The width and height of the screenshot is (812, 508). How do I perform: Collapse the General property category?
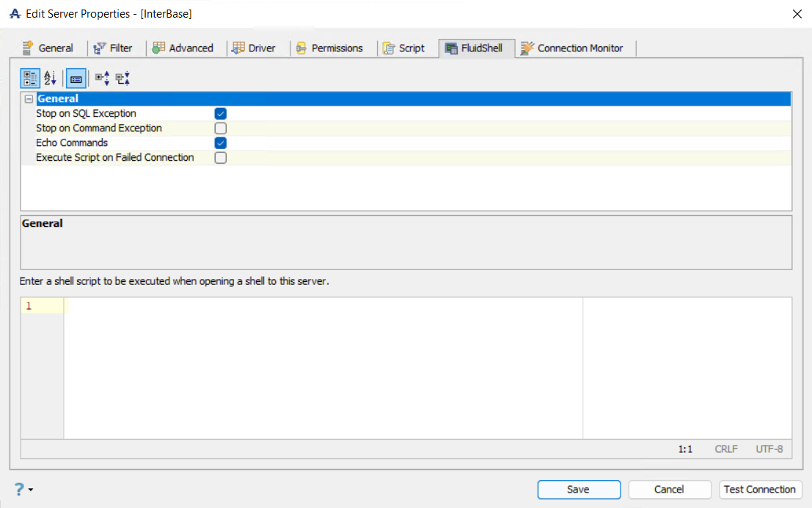29,99
